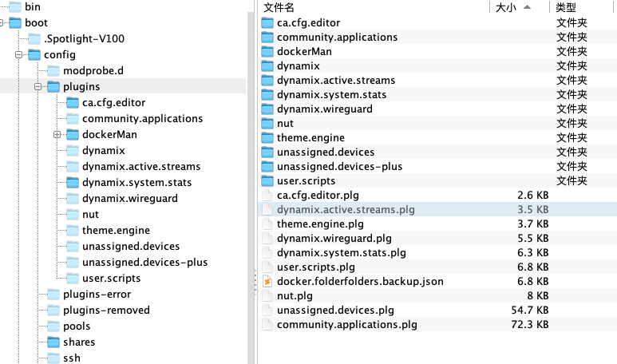Click the ca.cfg.editor.plg file icon

267,196
